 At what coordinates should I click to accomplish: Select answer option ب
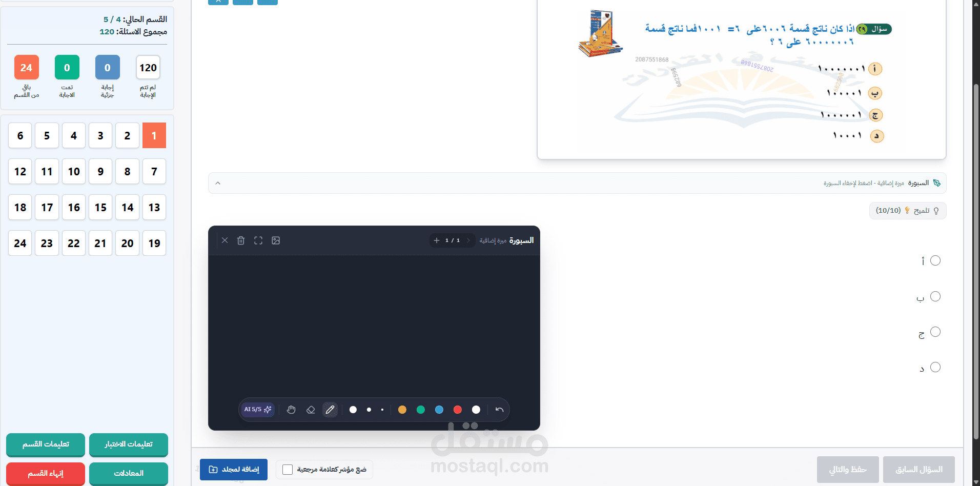pos(935,296)
